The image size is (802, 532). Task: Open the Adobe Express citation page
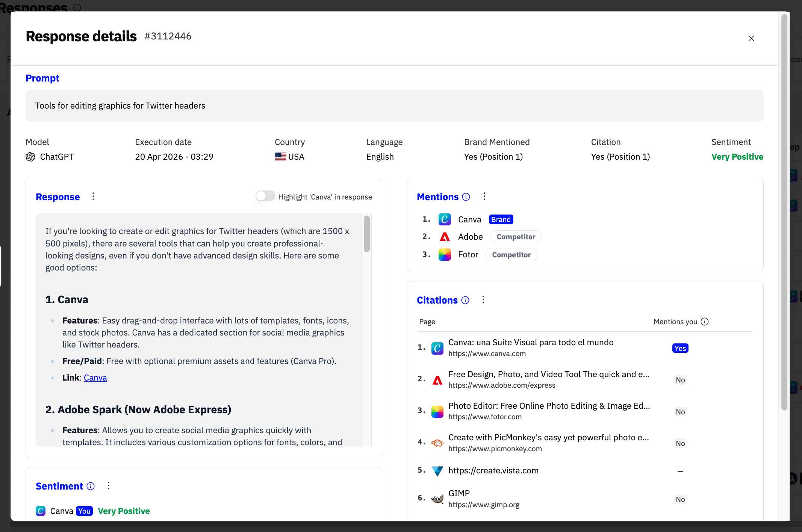coord(548,374)
